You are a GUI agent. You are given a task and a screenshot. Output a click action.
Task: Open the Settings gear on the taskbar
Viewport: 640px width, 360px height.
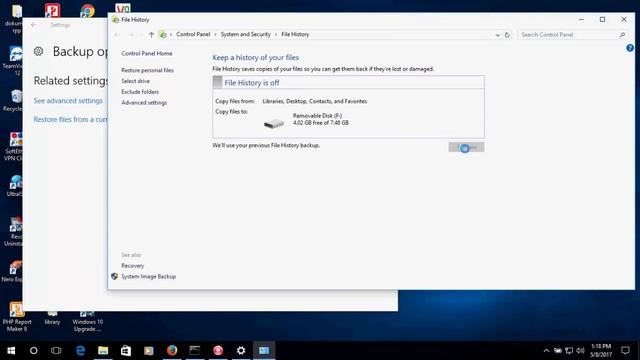(241, 350)
